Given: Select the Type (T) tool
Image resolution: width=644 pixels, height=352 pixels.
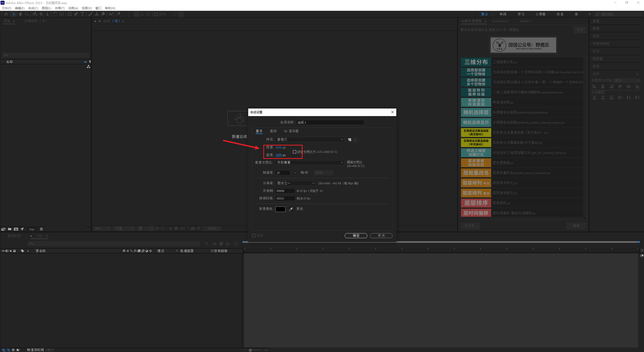Looking at the screenshot, I should [82, 14].
